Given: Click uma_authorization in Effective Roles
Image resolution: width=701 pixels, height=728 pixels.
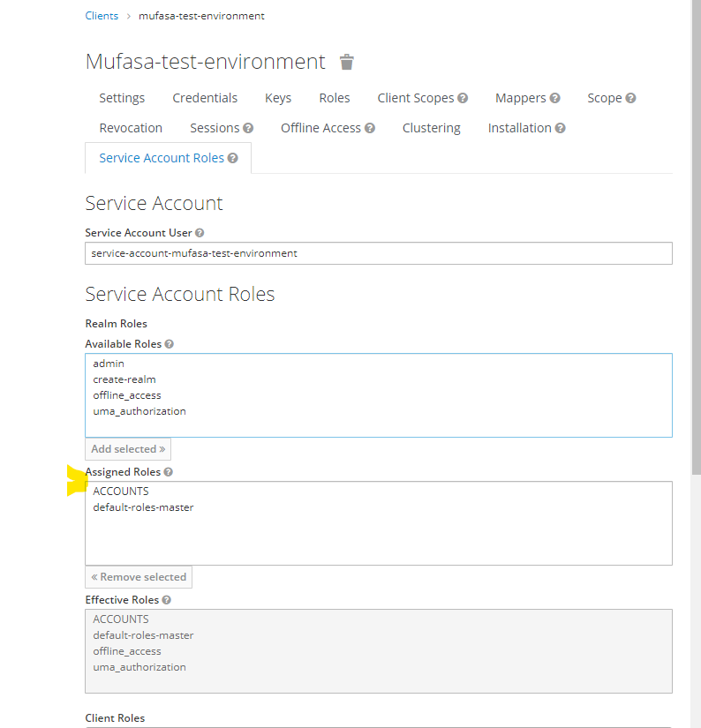Looking at the screenshot, I should [x=139, y=667].
